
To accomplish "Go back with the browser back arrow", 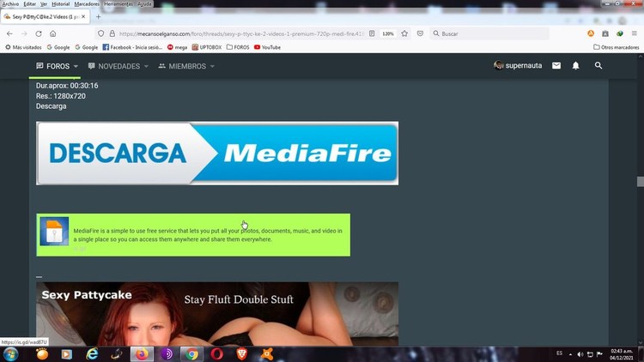I will [x=9, y=33].
